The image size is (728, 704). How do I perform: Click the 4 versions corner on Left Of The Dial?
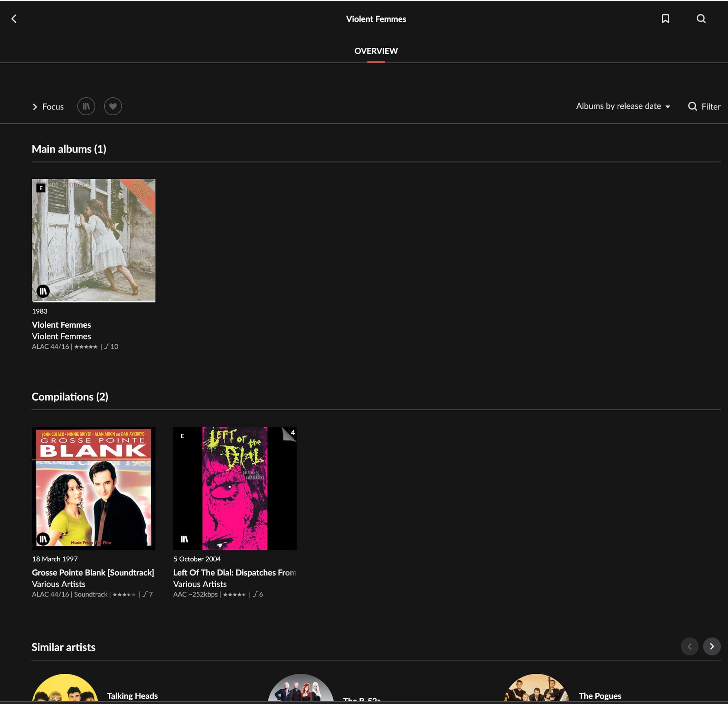point(290,434)
